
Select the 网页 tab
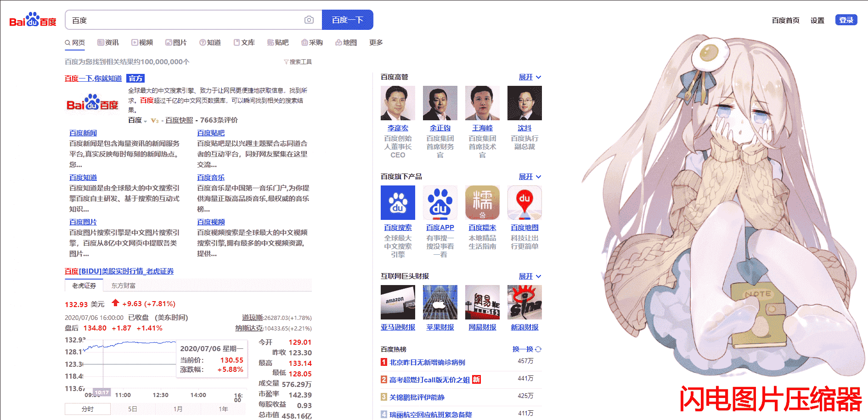pos(75,43)
